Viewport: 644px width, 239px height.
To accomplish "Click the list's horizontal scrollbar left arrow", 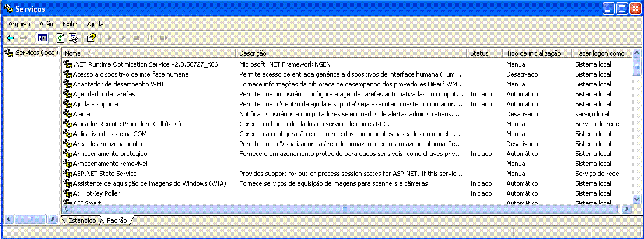I will click(x=66, y=209).
